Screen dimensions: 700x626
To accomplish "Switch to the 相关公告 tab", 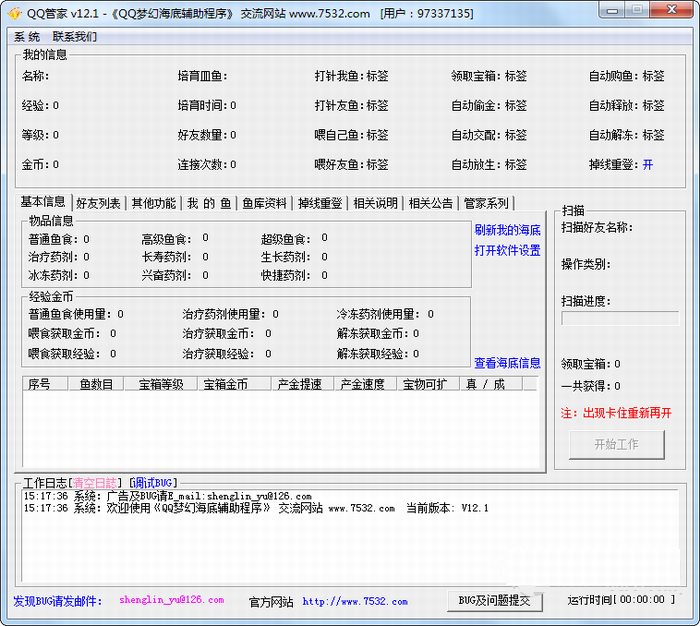I will point(431,204).
